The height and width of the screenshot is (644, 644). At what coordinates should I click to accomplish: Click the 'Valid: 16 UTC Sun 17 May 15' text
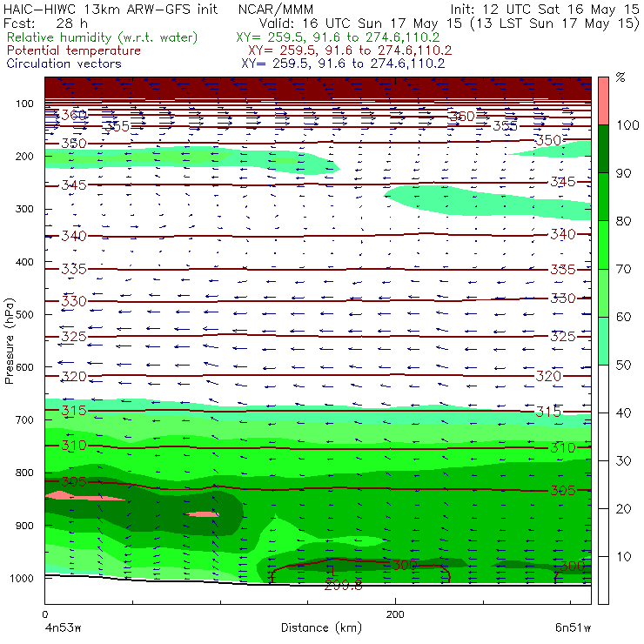coord(360,23)
